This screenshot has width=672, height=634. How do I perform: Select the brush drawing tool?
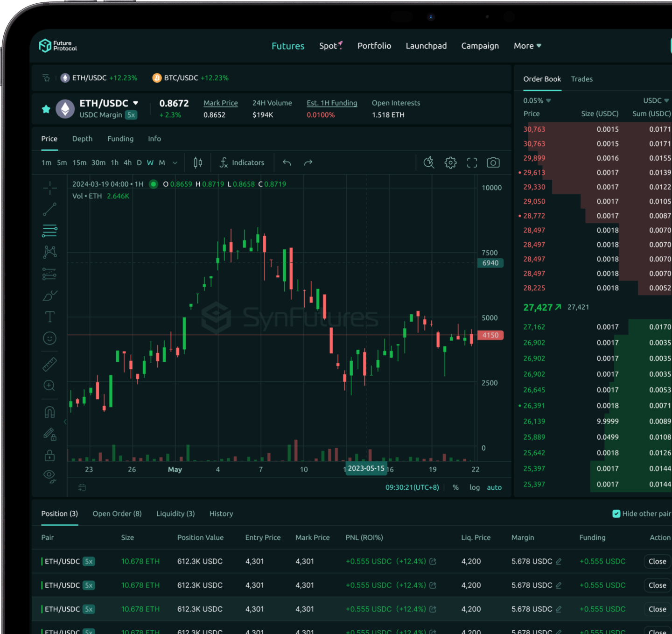[x=49, y=296]
